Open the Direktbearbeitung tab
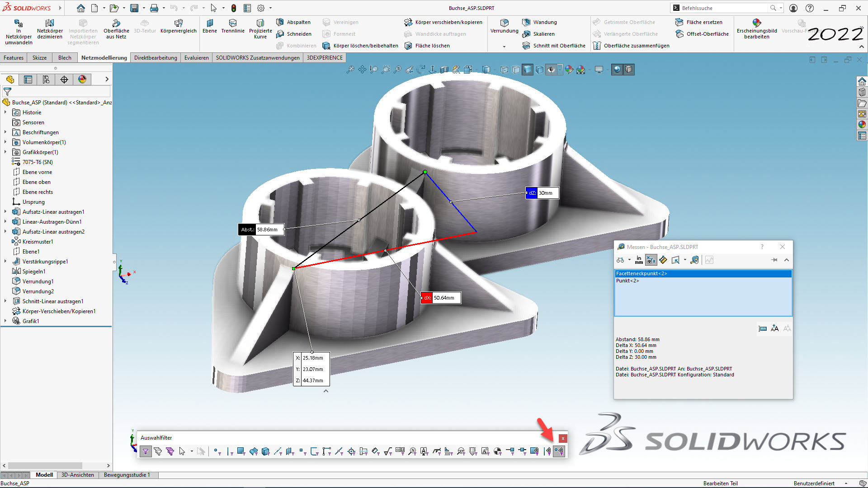 pos(156,57)
